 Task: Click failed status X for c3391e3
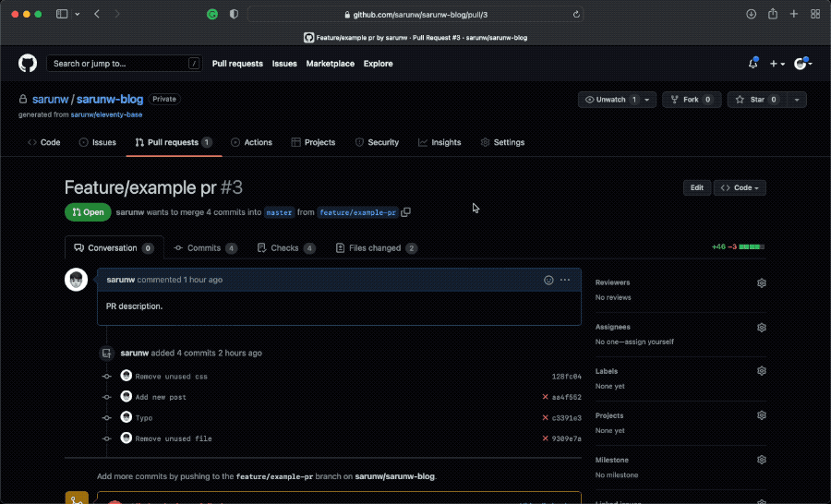pyautogui.click(x=545, y=417)
